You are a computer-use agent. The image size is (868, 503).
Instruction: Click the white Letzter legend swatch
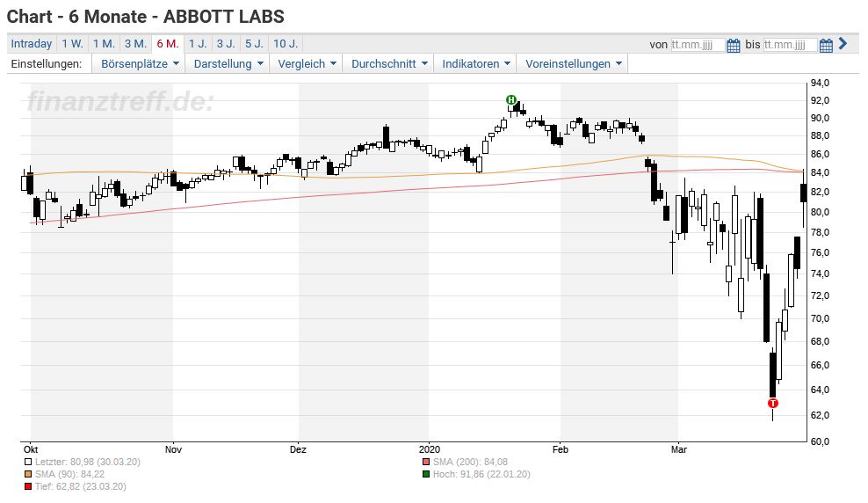(28, 462)
